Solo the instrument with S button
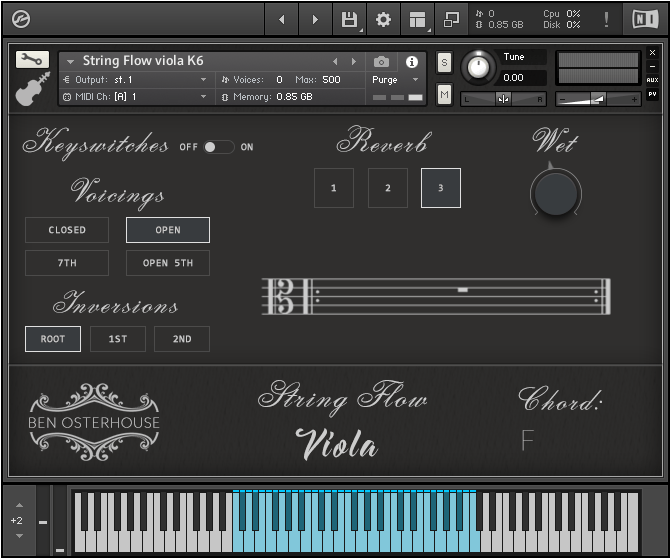The image size is (670, 558). pyautogui.click(x=444, y=63)
